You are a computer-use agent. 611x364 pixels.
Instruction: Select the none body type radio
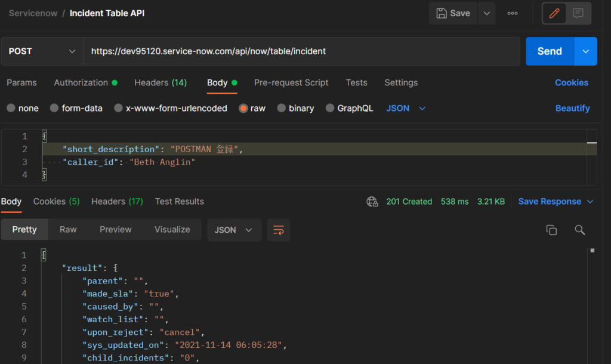click(x=11, y=108)
